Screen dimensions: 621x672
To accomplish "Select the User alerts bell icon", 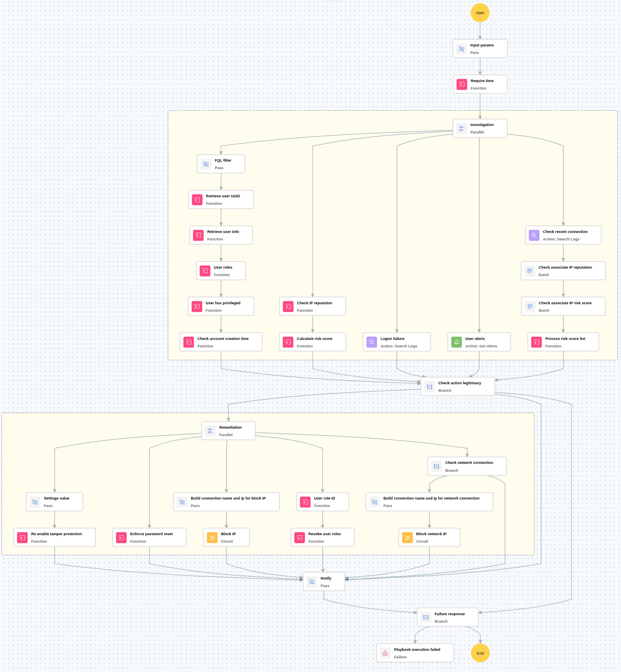I will pos(457,342).
